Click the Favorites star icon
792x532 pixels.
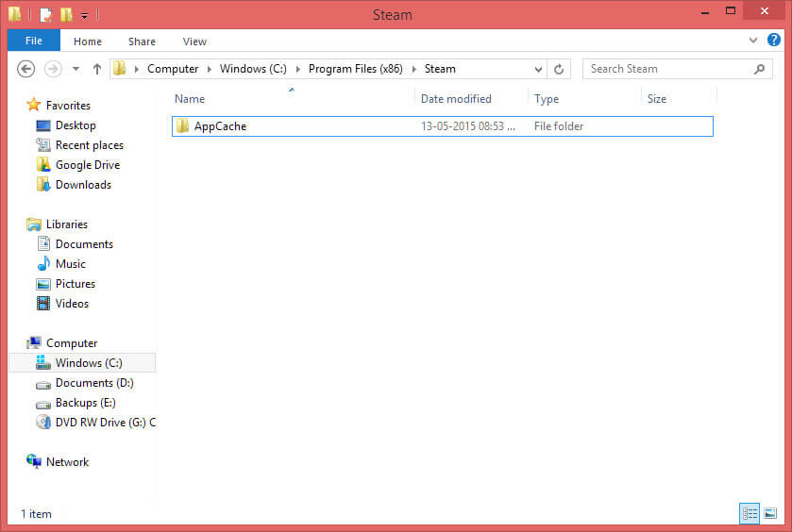[x=34, y=105]
